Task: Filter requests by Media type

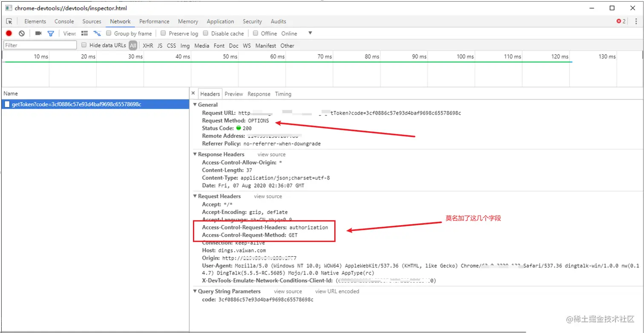Action: [202, 46]
